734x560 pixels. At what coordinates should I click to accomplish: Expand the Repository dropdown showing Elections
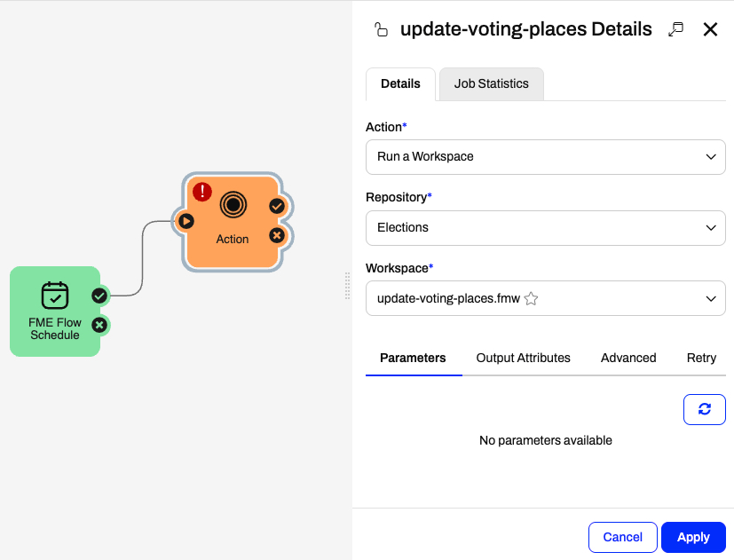click(x=545, y=228)
